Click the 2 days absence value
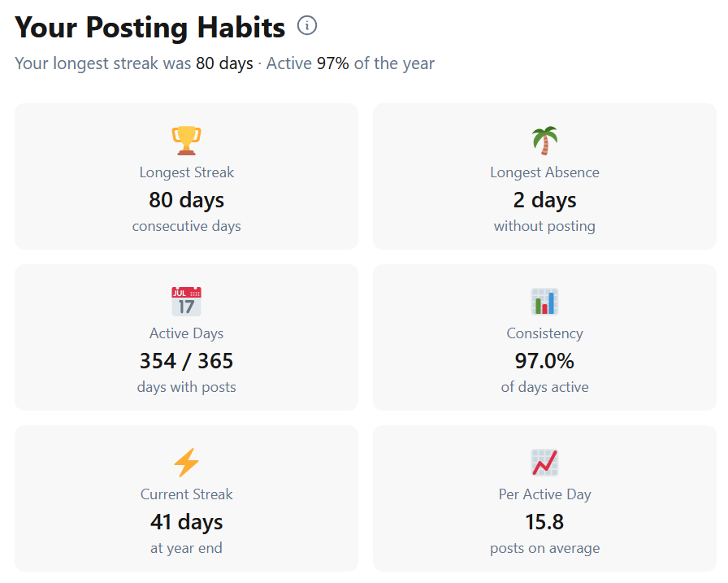 click(544, 200)
